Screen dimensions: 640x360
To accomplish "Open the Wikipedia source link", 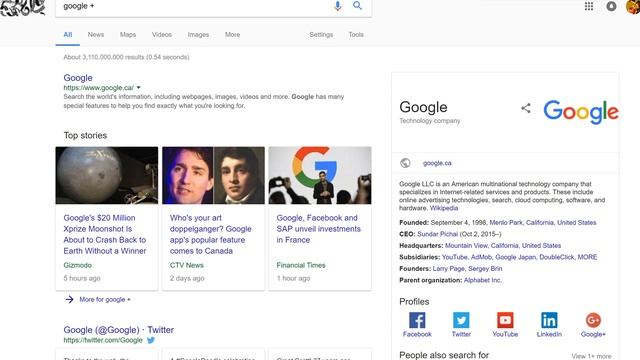I will pos(444,208).
